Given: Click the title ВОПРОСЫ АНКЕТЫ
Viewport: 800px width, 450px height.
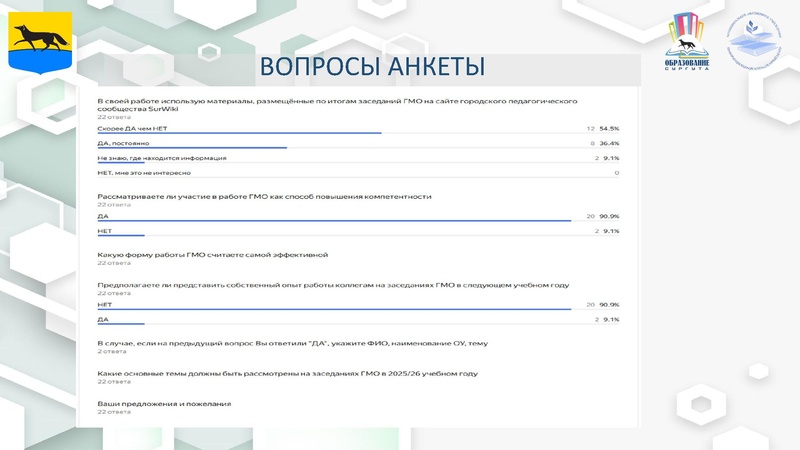Looking at the screenshot, I should tap(372, 66).
